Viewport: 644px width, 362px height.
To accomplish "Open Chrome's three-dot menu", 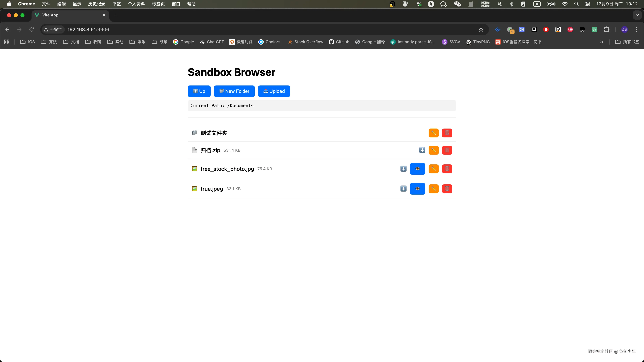I will 636,29.
